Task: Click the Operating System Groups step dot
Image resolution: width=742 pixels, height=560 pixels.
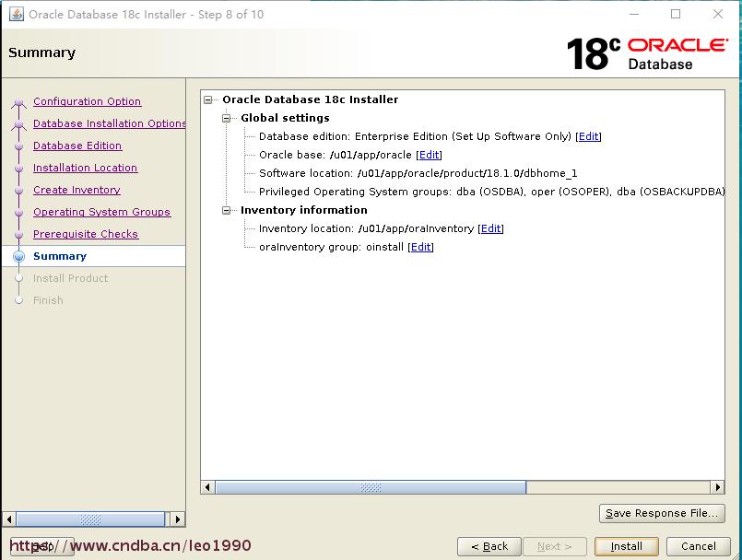Action: pyautogui.click(x=19, y=213)
